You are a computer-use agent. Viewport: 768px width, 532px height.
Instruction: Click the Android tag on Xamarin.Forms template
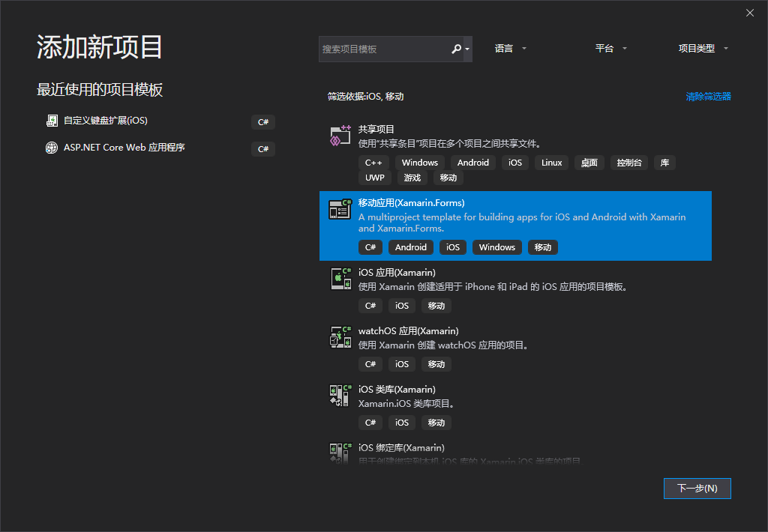pyautogui.click(x=410, y=247)
